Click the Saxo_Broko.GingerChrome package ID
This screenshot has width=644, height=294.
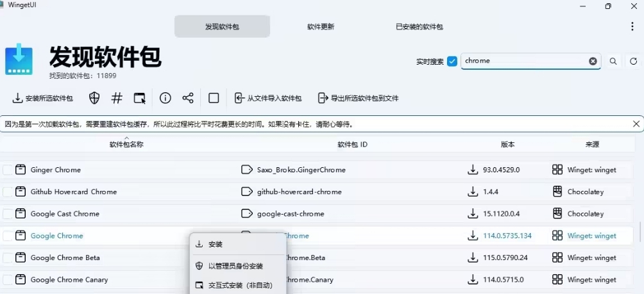coord(301,170)
